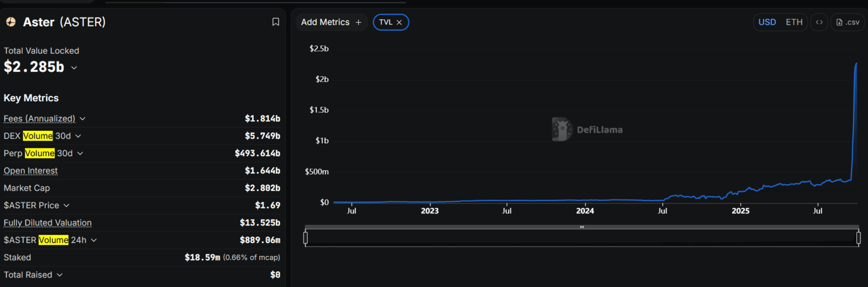Switch chart denomination to ETH

(x=794, y=22)
